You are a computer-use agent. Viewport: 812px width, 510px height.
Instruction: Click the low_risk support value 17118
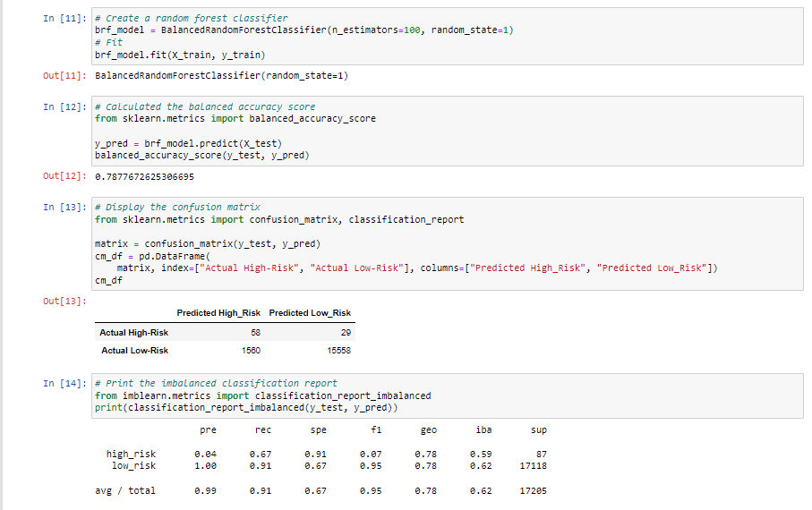click(x=534, y=466)
